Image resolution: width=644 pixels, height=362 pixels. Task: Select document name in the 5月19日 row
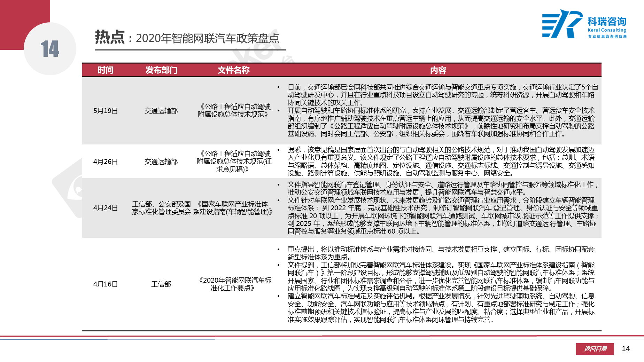point(233,110)
